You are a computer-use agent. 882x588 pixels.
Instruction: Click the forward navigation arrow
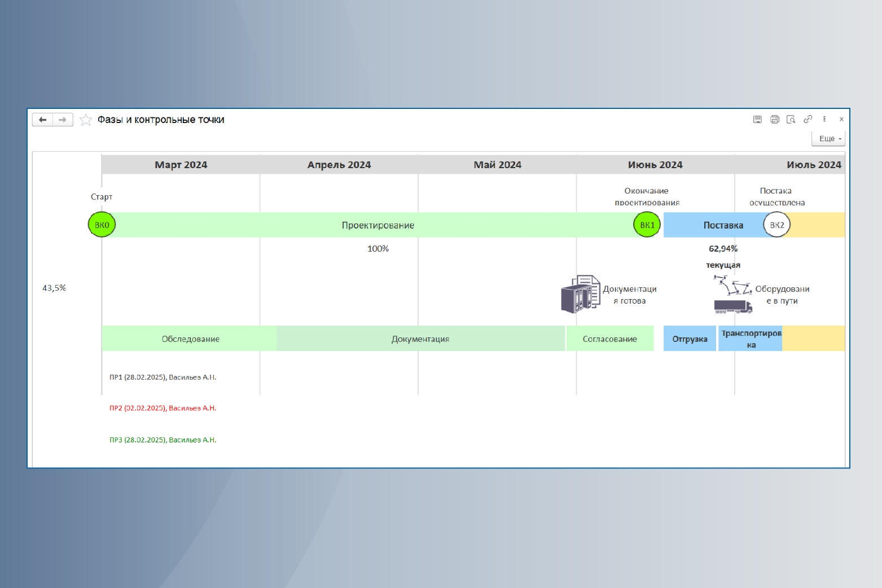coord(63,120)
